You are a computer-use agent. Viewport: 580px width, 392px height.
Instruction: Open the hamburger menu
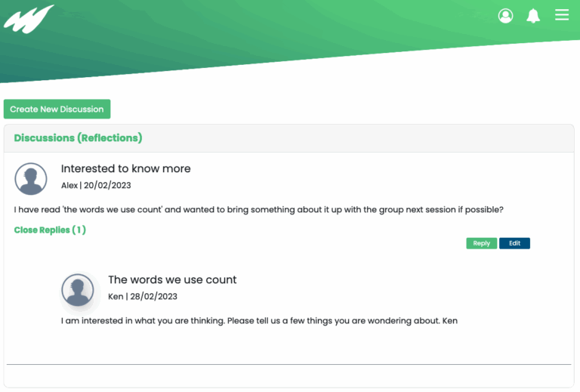562,15
